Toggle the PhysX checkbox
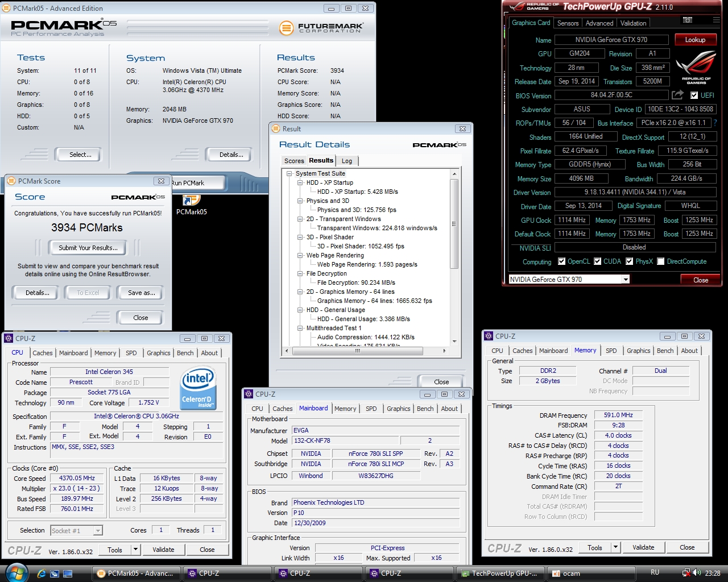The width and height of the screenshot is (728, 582). pos(630,261)
